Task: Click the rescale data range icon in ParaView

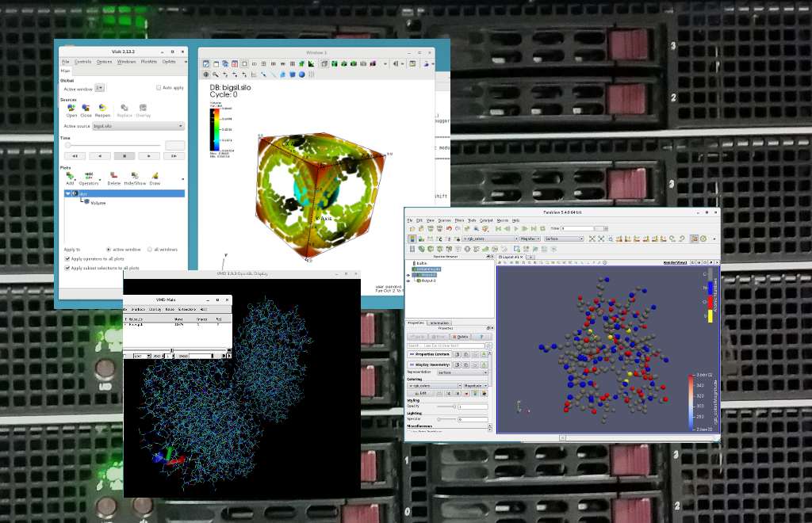Action: pos(431,239)
